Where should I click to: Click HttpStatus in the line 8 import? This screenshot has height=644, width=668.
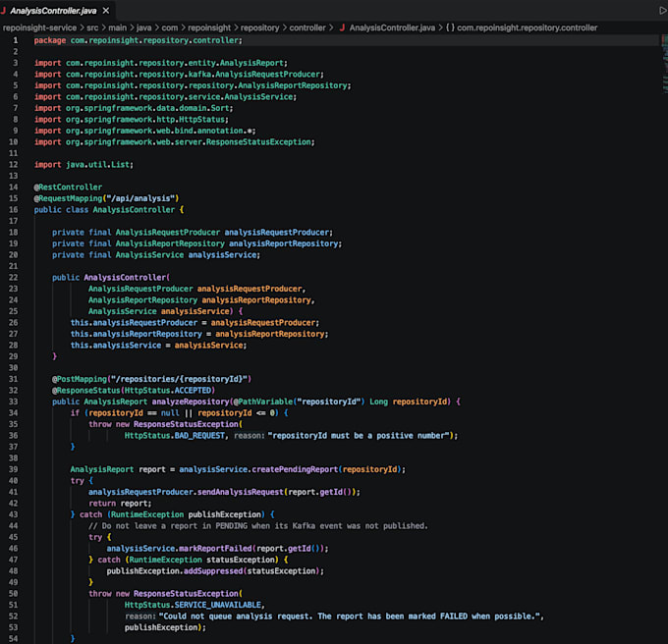(202, 120)
